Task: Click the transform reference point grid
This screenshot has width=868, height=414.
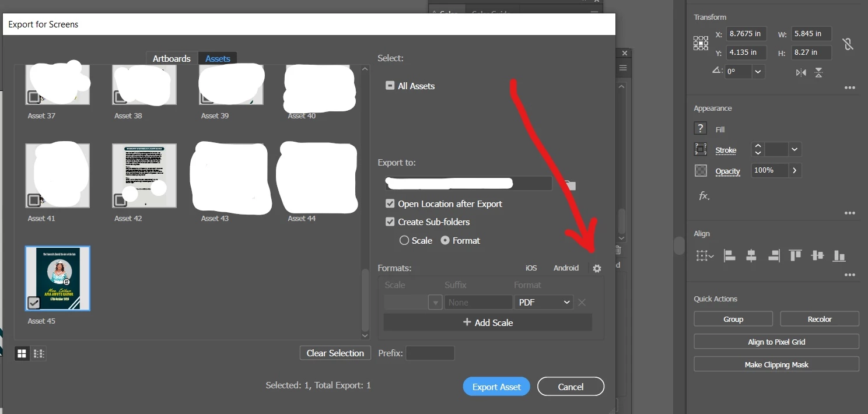Action: [x=701, y=43]
